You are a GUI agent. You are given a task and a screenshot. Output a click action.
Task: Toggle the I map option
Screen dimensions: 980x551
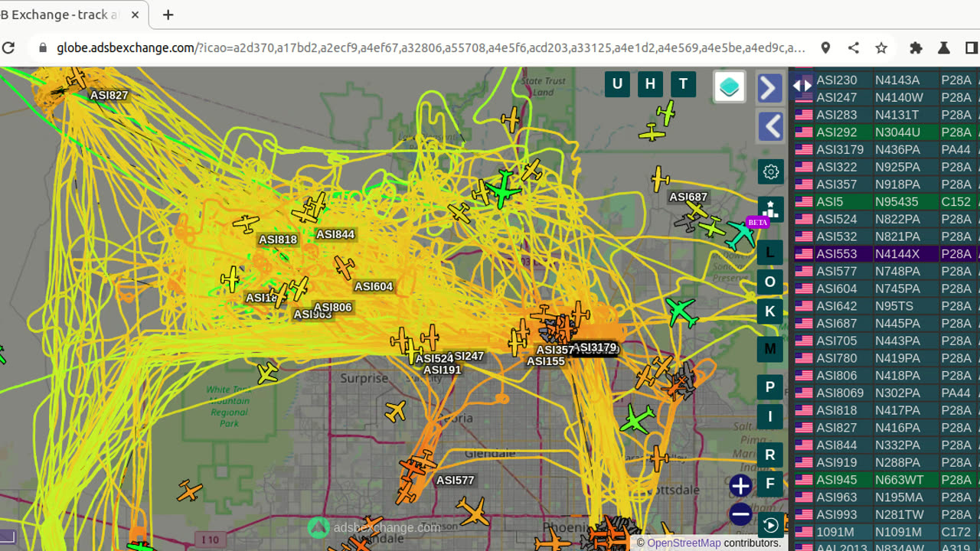click(x=770, y=417)
